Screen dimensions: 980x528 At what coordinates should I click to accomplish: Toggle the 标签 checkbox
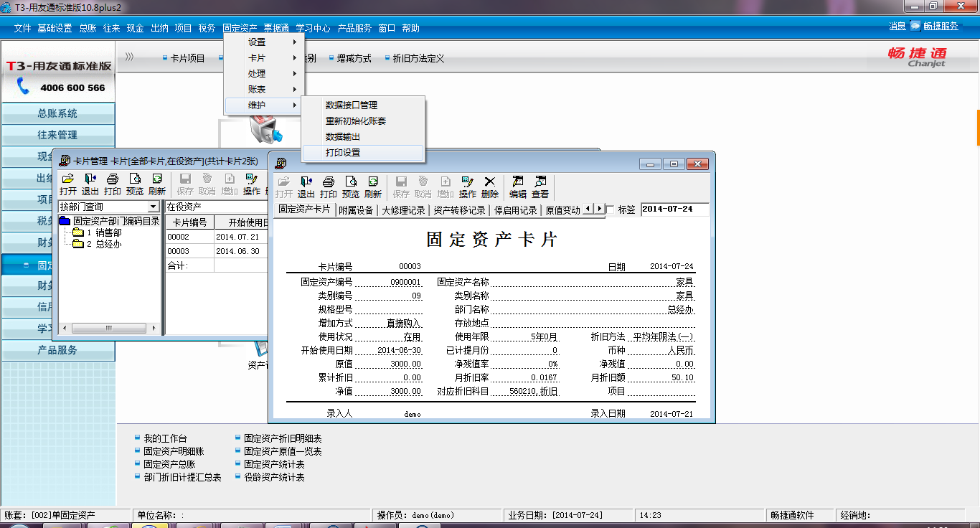611,209
